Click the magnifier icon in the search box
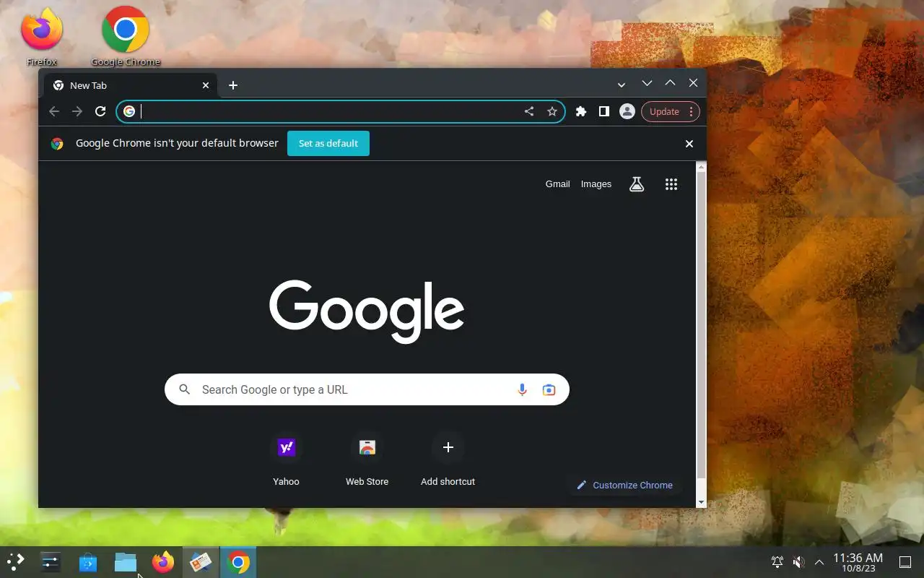This screenshot has height=578, width=924. pyautogui.click(x=185, y=389)
